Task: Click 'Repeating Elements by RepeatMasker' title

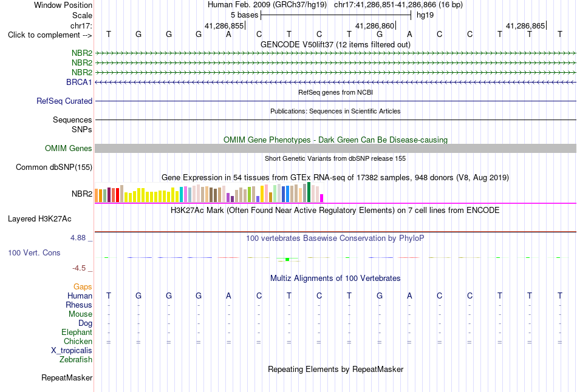Action: (336, 369)
